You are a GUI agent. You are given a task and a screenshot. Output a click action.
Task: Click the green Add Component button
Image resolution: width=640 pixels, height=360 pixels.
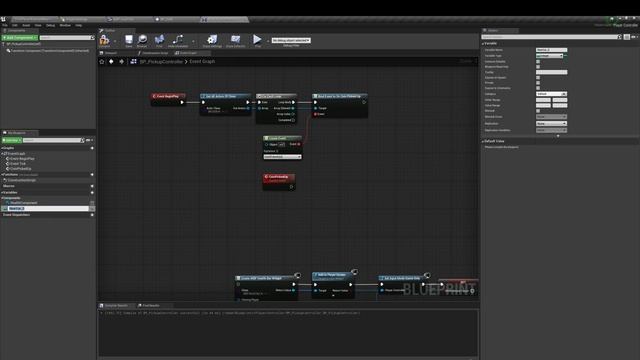pyautogui.click(x=20, y=38)
